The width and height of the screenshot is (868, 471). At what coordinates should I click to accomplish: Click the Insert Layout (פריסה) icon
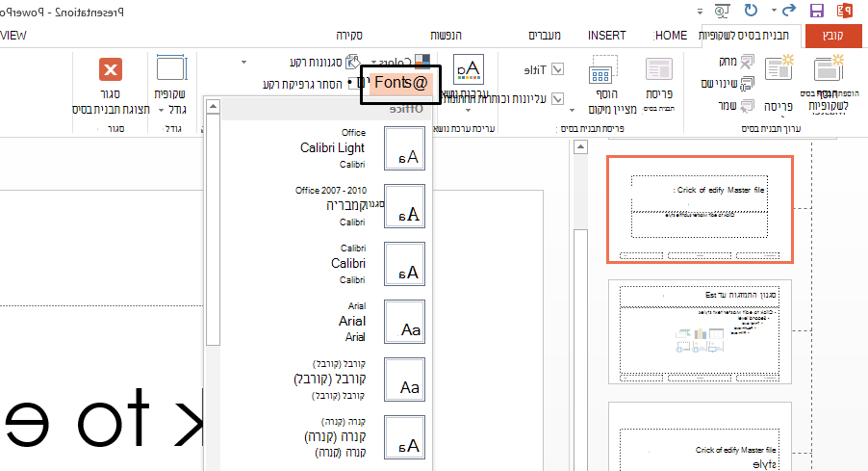click(x=779, y=67)
